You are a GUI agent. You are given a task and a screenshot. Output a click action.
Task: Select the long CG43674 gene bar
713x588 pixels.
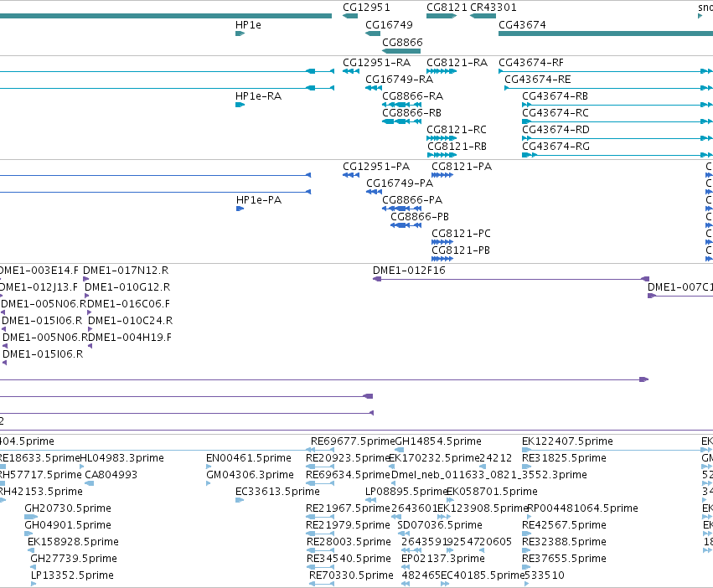[x=606, y=34]
